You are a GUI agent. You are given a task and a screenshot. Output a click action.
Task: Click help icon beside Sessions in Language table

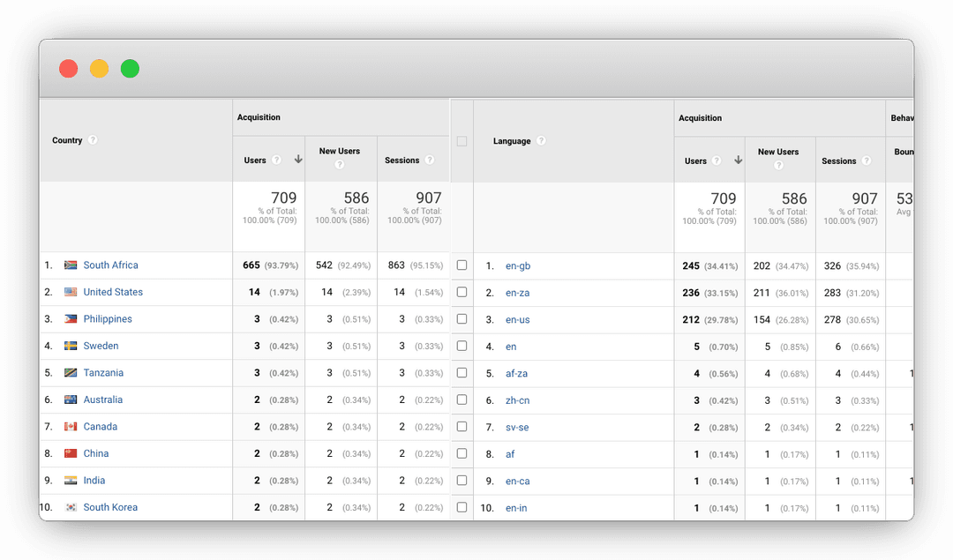pyautogui.click(x=867, y=161)
